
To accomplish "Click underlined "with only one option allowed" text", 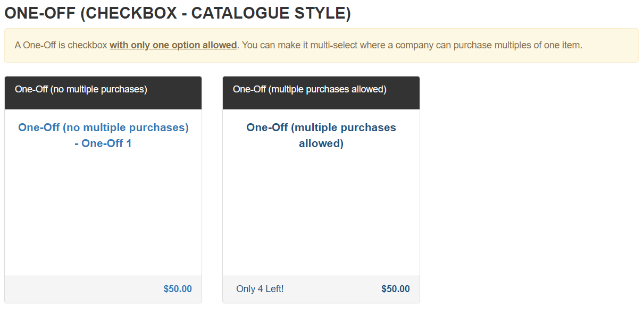I will (x=173, y=45).
